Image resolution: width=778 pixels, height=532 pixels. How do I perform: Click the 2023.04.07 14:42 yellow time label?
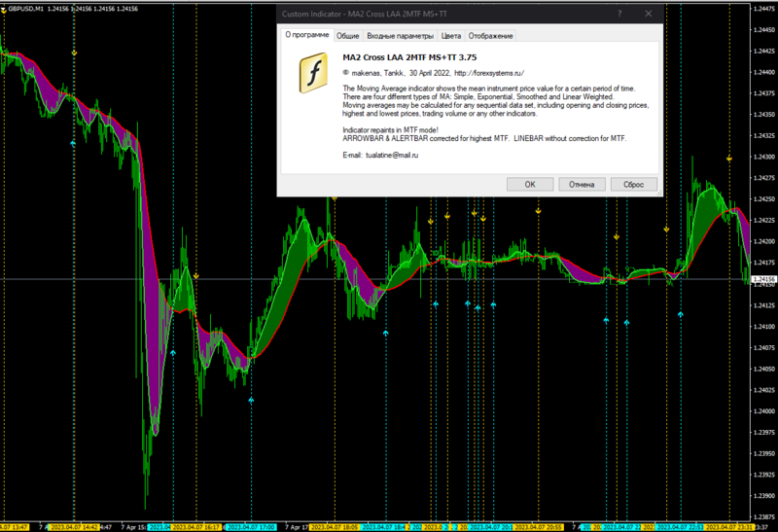[x=75, y=527]
